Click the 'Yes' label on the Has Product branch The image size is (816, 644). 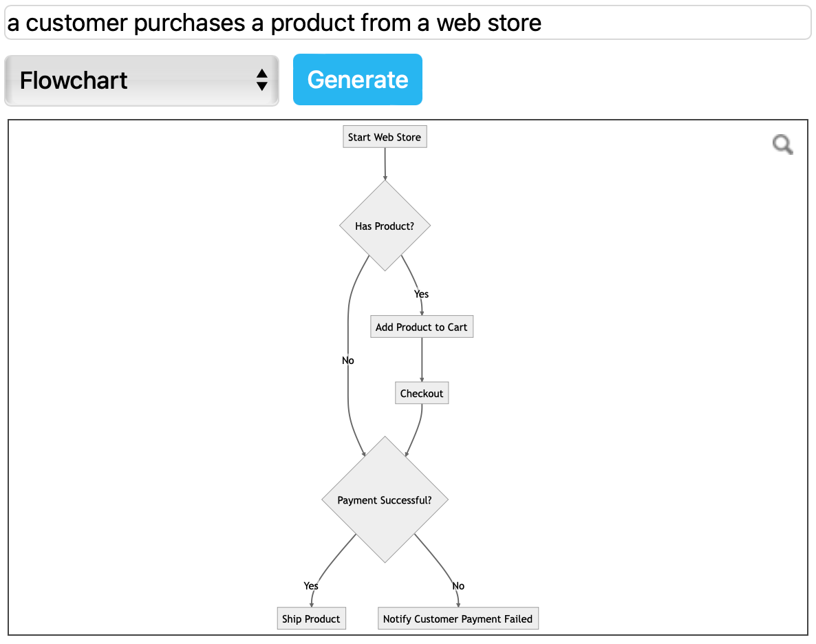(420, 294)
